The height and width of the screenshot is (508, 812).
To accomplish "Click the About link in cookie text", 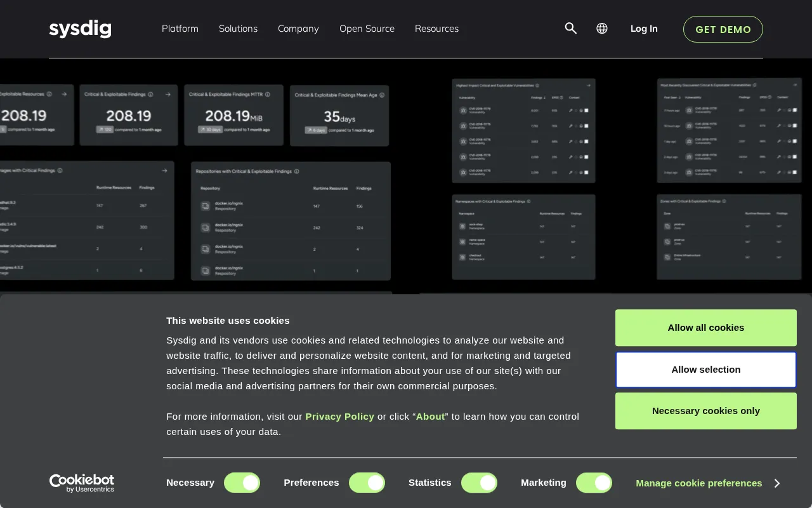I will pyautogui.click(x=430, y=417).
